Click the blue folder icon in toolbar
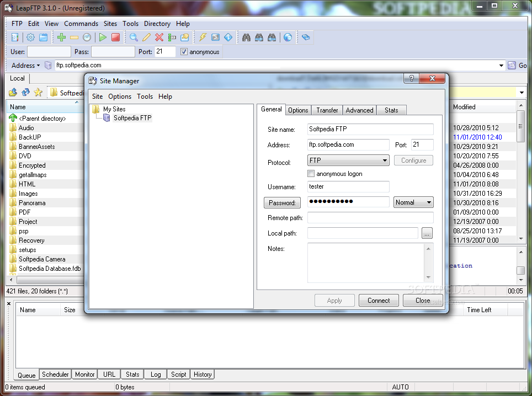Screen dimensions: 532x396 44,38
